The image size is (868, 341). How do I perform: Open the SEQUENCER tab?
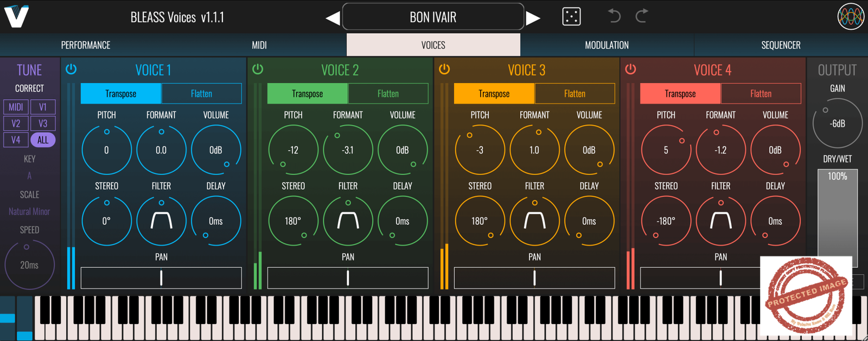pos(781,45)
